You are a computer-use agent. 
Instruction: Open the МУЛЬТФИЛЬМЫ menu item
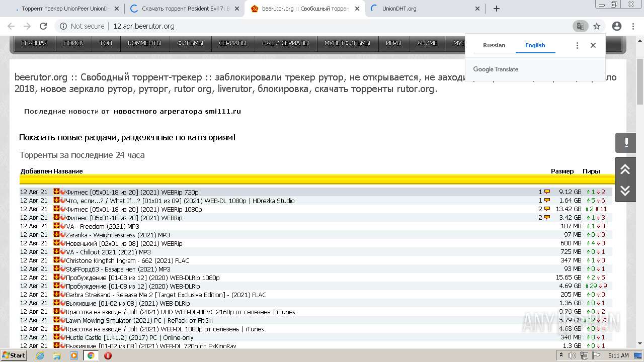pos(347,43)
